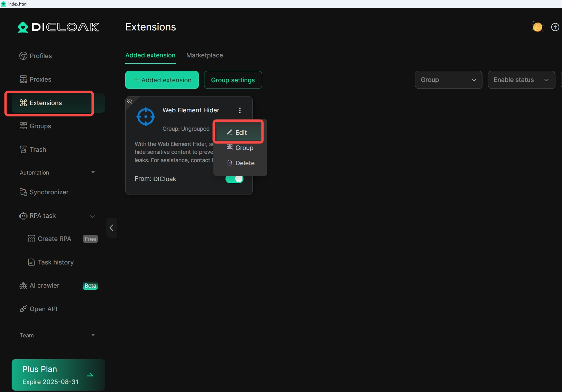
Task: Click the Extensions page heading
Action: (151, 27)
